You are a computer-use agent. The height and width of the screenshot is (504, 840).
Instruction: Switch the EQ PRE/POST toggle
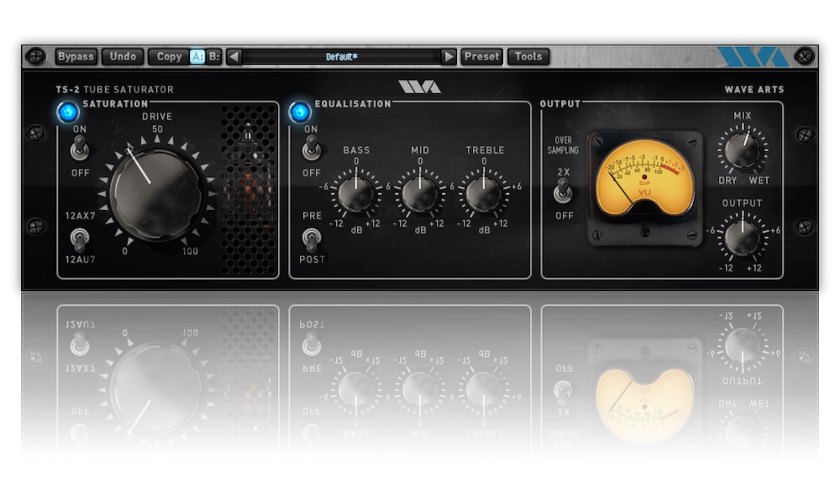click(x=312, y=238)
